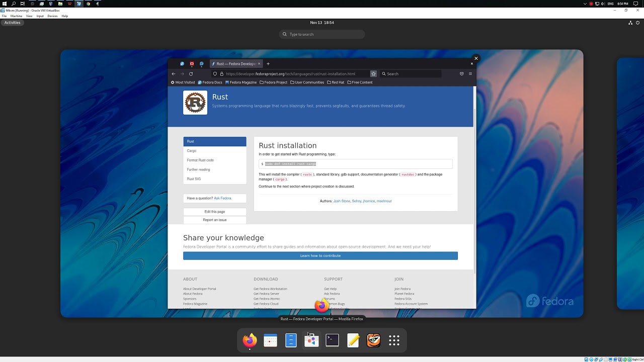644x362 pixels.
Task: Open Fedora Account System footer link
Action: click(x=411, y=304)
